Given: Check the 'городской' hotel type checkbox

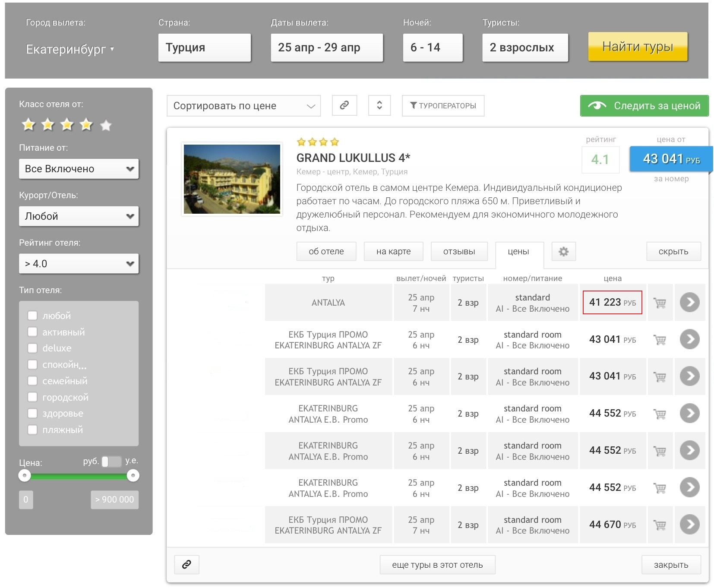Looking at the screenshot, I should coord(32,397).
